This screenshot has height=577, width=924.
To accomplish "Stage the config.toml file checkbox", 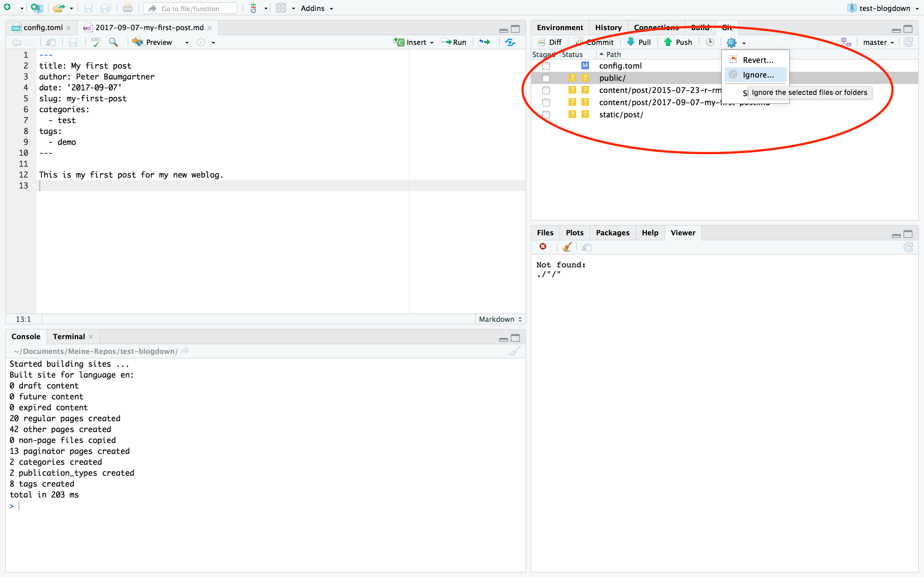I will click(546, 66).
